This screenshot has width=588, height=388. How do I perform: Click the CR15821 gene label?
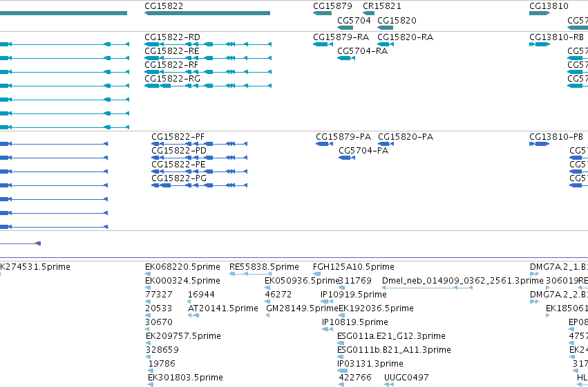pos(381,6)
